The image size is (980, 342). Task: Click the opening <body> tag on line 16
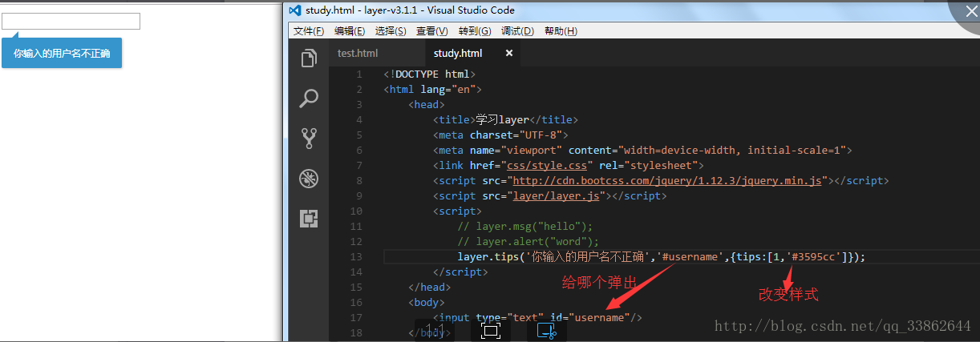click(427, 302)
